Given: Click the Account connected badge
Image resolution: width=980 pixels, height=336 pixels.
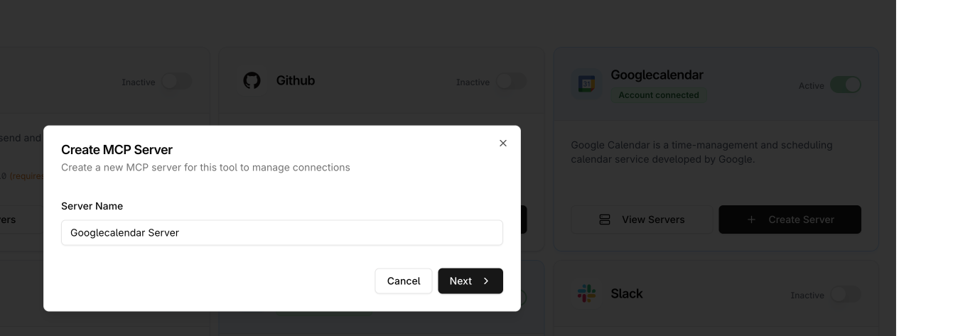Looking at the screenshot, I should pyautogui.click(x=659, y=95).
